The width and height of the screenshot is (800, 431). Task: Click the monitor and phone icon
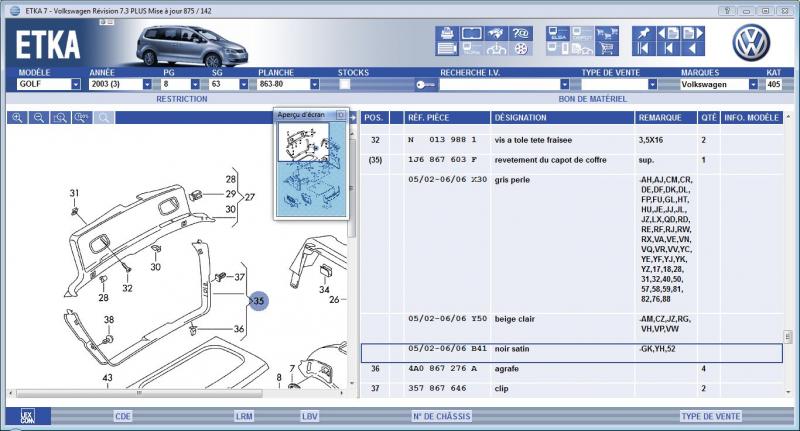click(x=558, y=49)
